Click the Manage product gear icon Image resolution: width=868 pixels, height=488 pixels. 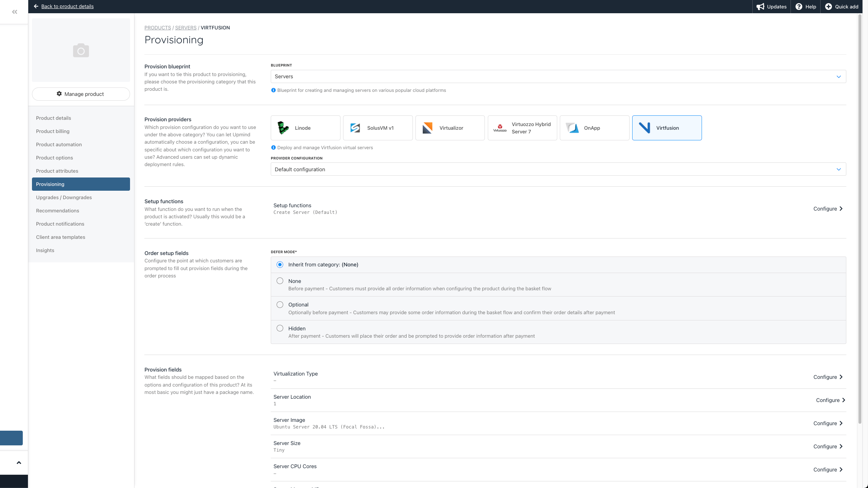[x=59, y=94]
